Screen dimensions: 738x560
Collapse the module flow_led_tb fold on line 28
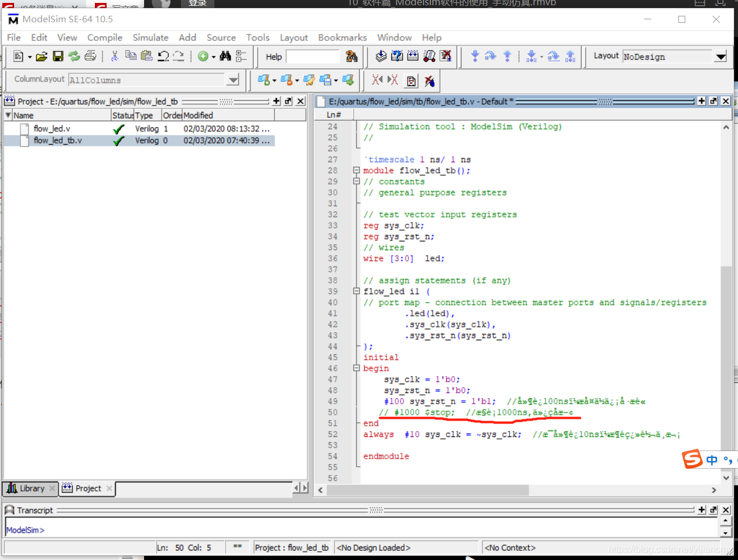356,170
